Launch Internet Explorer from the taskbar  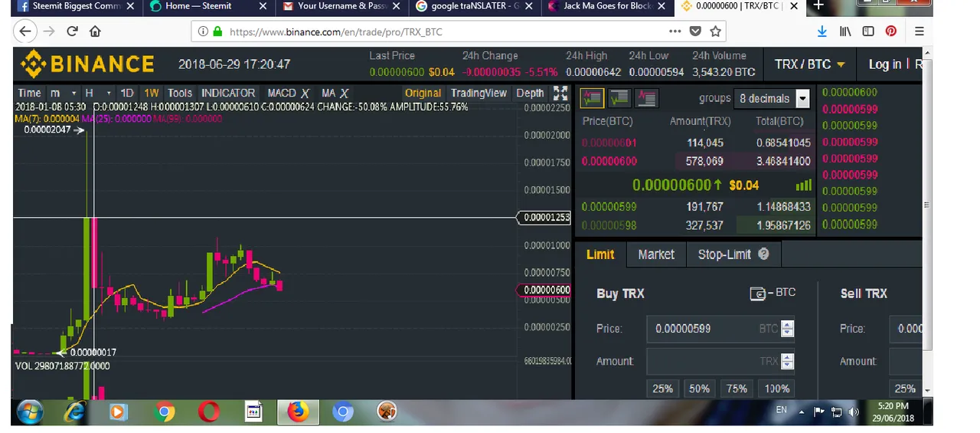(x=74, y=412)
